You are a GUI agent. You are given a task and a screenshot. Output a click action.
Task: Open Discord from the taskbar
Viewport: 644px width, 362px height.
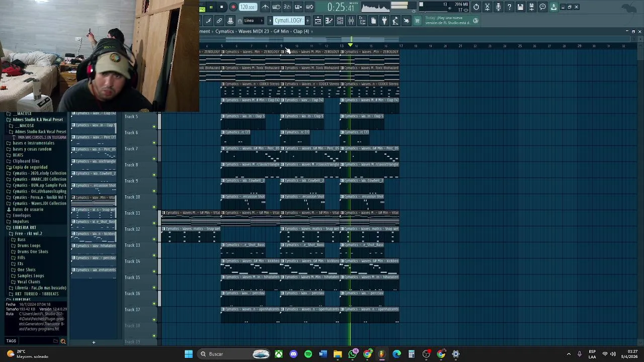[293, 354]
